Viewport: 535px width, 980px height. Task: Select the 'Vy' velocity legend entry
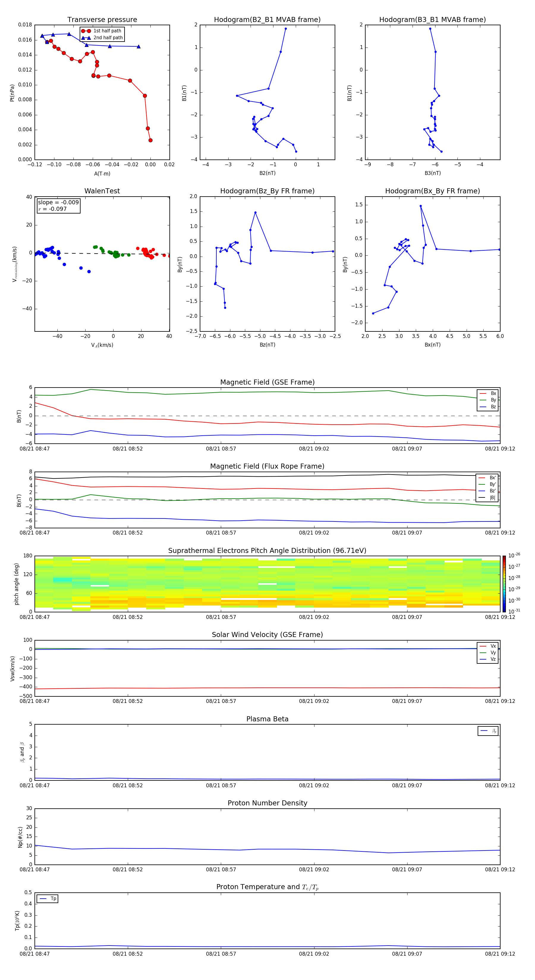pyautogui.click(x=488, y=652)
